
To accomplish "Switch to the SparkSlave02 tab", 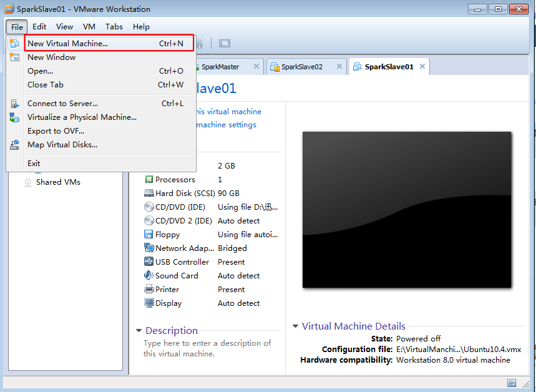I will (x=306, y=67).
